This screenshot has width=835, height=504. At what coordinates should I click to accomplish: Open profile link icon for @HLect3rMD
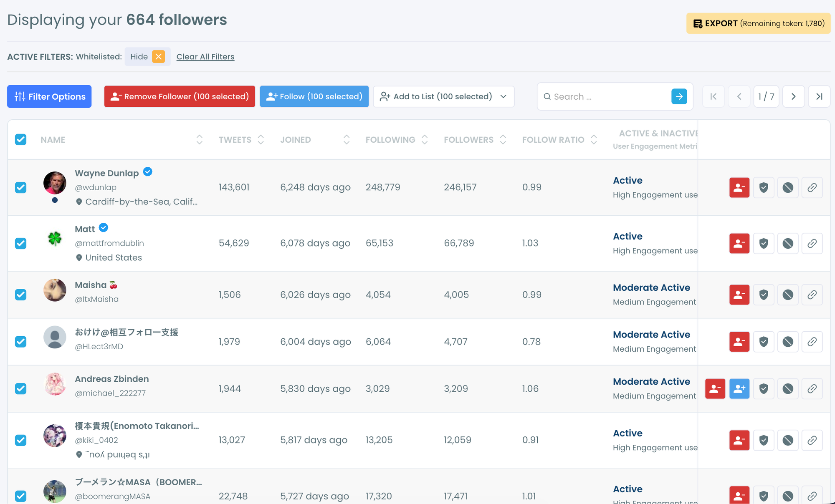(812, 342)
